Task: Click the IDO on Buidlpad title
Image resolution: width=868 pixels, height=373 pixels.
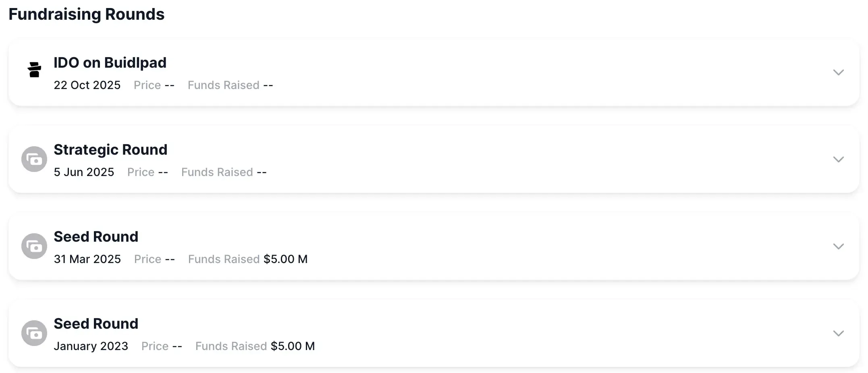Action: click(110, 62)
